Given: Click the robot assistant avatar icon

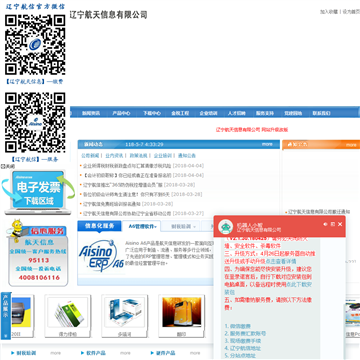Looking at the screenshot, I should [225, 227].
